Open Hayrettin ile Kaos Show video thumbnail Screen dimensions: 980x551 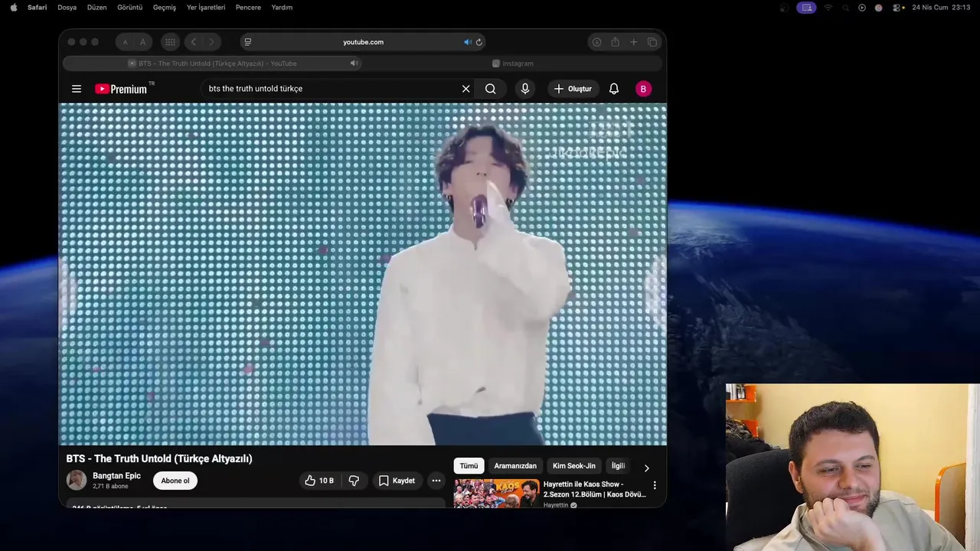(x=496, y=494)
